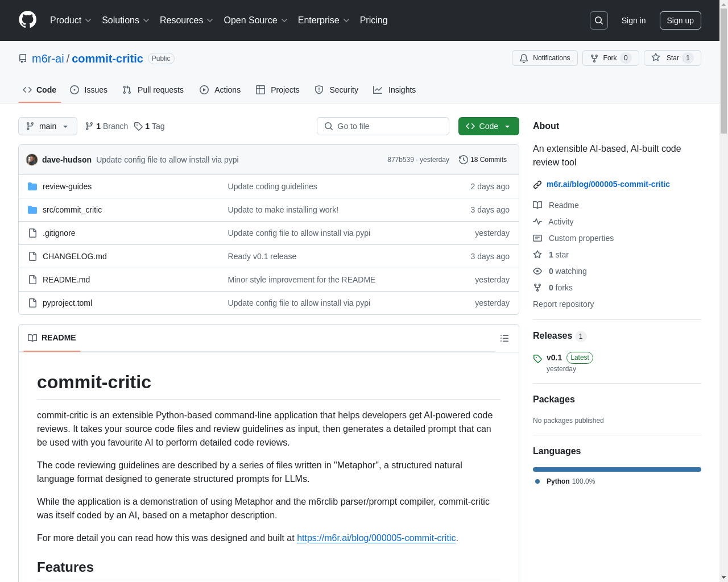
Task: Click the README.md file icon
Action: click(32, 280)
